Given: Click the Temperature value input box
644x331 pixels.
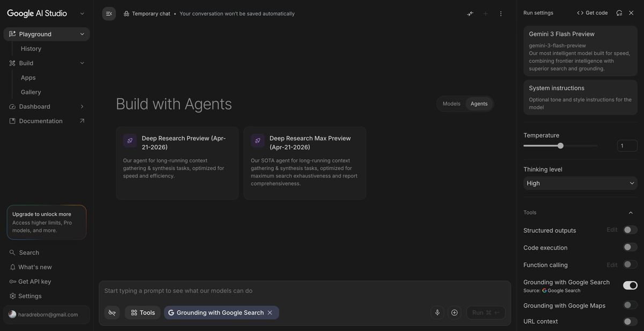Looking at the screenshot, I should [x=627, y=145].
